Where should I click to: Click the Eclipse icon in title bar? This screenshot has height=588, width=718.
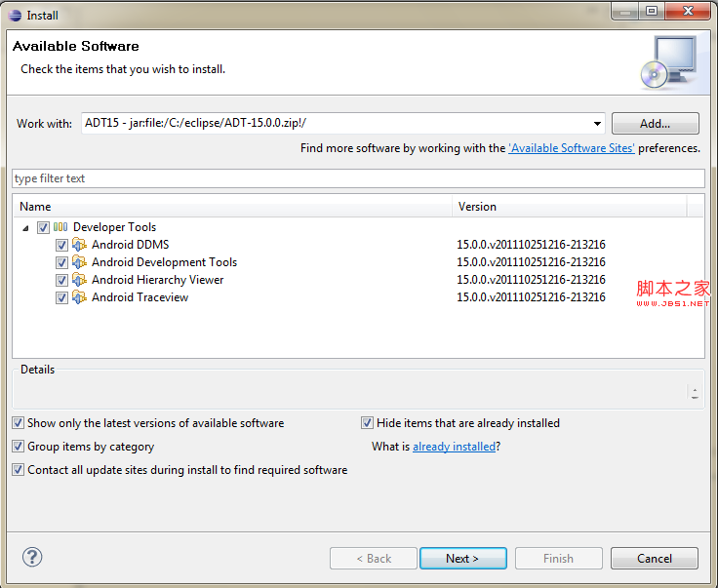(14, 14)
